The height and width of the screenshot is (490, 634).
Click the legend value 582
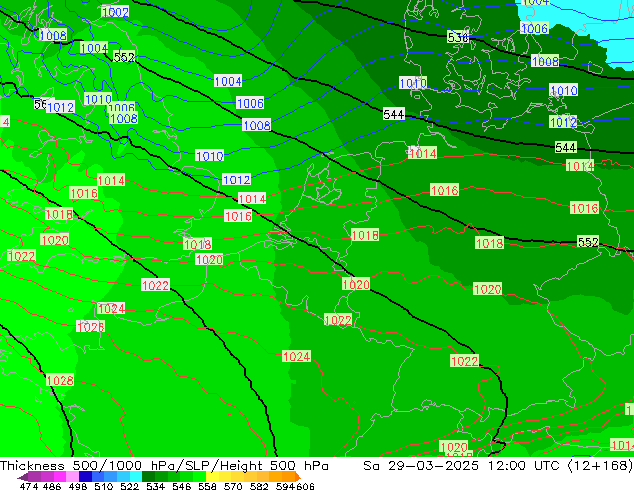[259, 486]
